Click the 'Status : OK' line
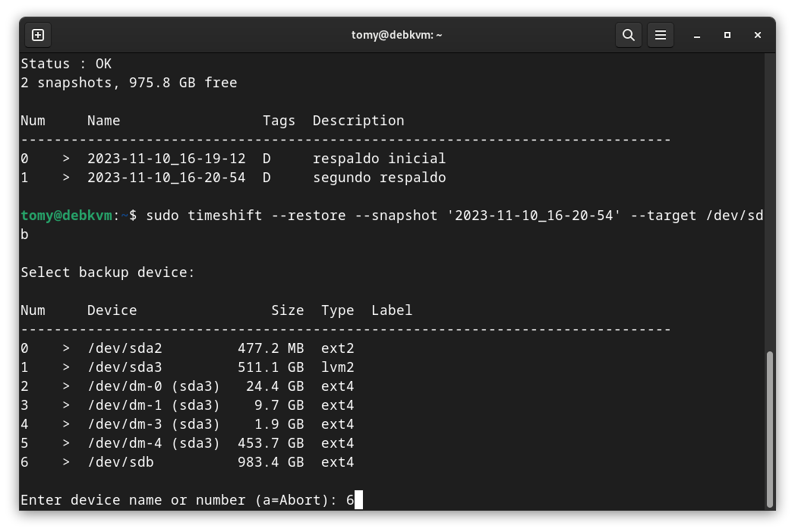The image size is (795, 532). (x=66, y=64)
